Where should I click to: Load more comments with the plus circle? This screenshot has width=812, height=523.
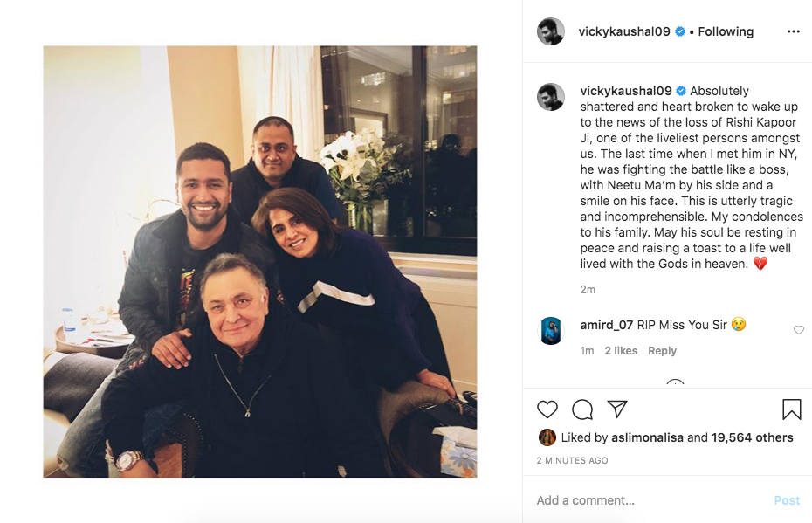click(675, 384)
